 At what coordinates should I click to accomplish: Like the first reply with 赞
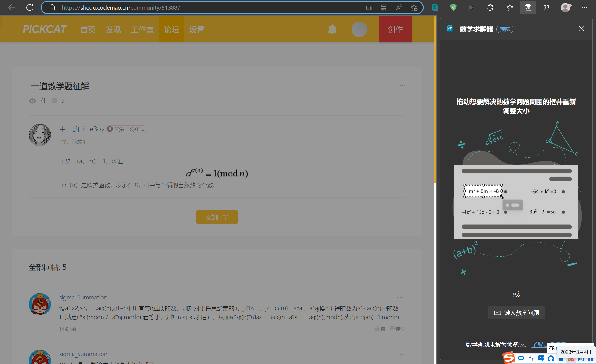click(x=380, y=329)
